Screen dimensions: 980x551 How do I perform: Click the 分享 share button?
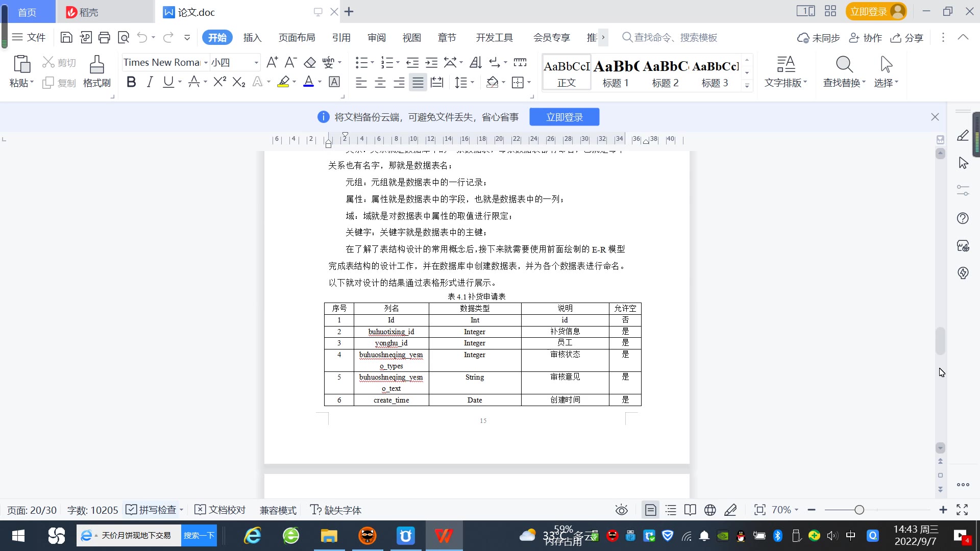[x=907, y=37]
